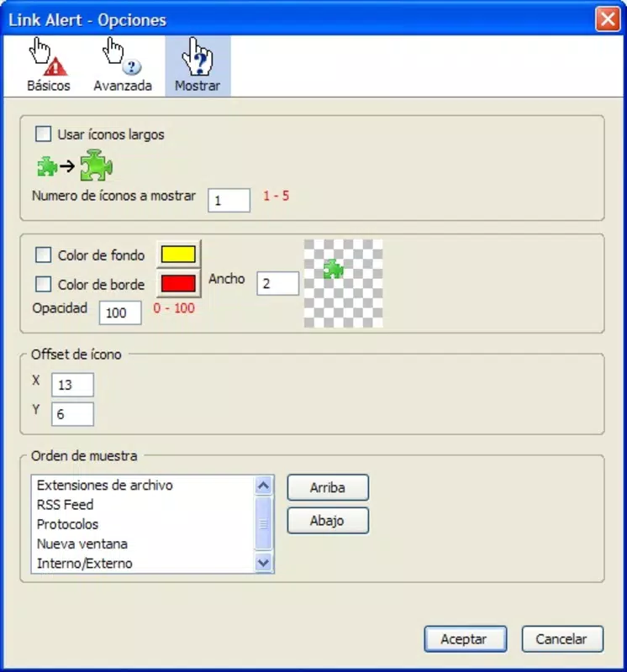
Task: Confirm with the Aceptar button
Action: tap(466, 639)
